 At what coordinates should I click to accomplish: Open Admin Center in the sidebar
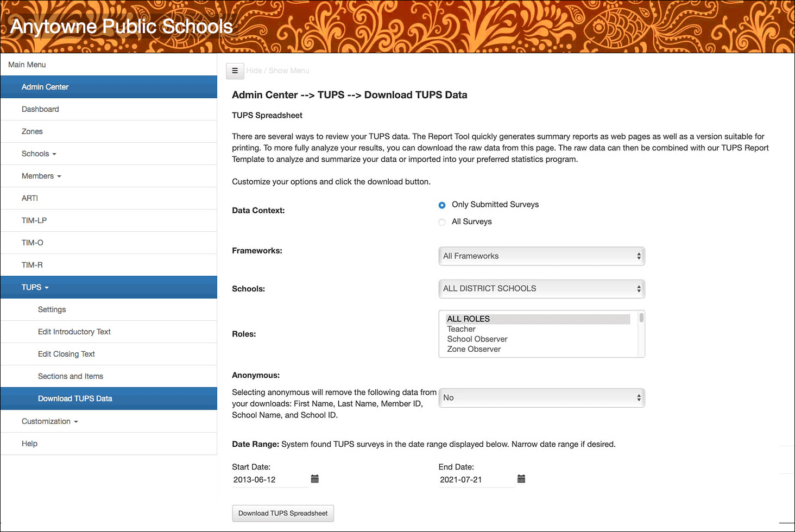tap(109, 87)
